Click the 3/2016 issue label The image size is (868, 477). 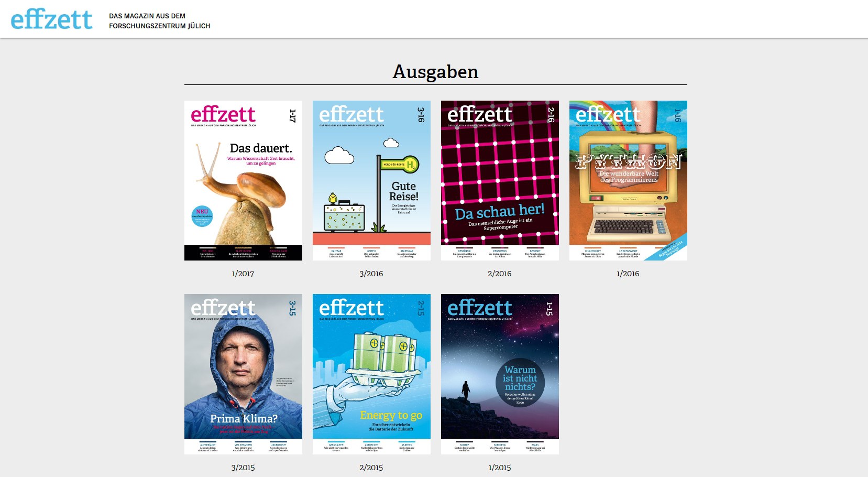point(371,274)
